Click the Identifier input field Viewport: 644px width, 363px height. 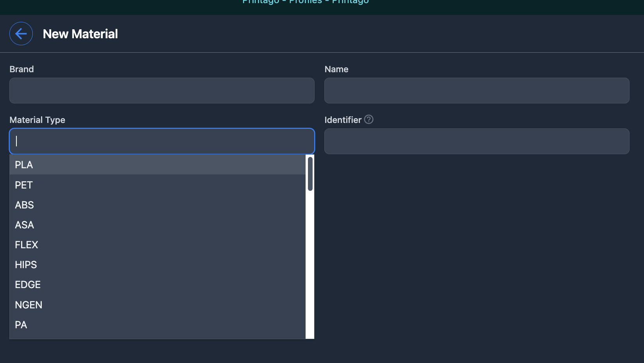point(477,141)
